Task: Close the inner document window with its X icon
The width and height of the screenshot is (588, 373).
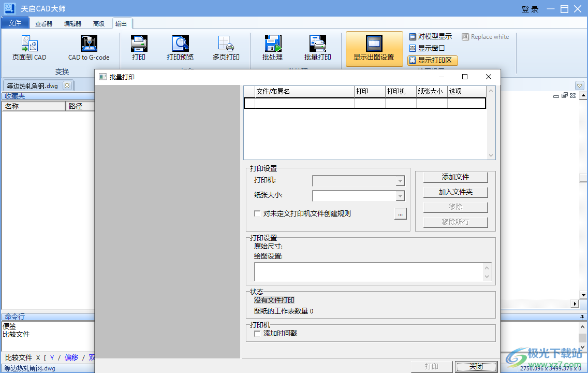Action: click(x=572, y=96)
